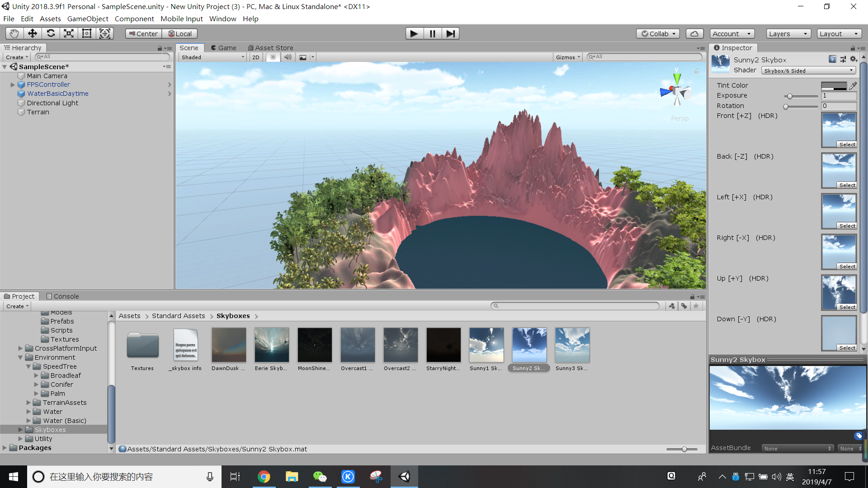Switch to the Asset Store tab
Image resolution: width=868 pixels, height=488 pixels.
coord(270,48)
